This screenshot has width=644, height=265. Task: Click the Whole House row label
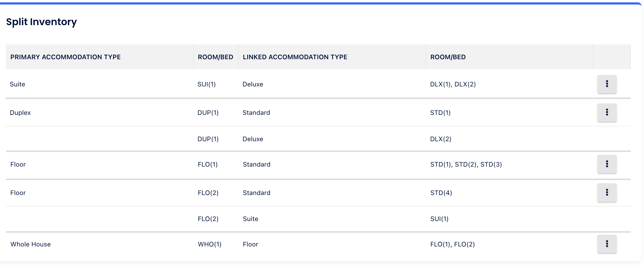click(31, 244)
